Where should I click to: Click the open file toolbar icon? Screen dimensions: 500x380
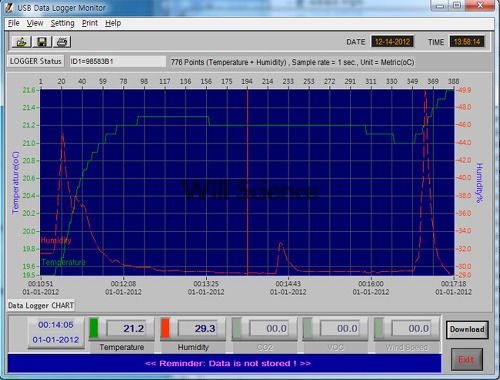[x=21, y=42]
